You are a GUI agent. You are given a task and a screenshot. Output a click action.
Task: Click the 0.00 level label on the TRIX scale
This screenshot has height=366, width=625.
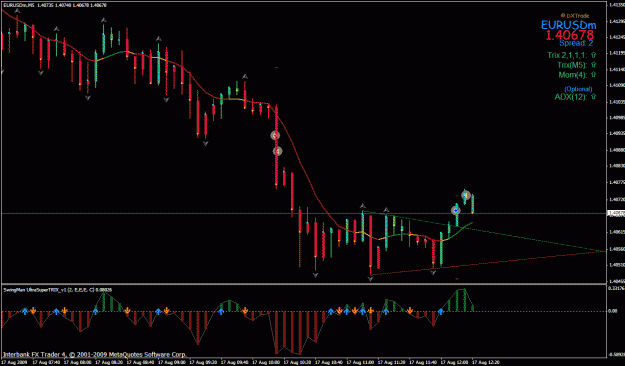tap(613, 311)
